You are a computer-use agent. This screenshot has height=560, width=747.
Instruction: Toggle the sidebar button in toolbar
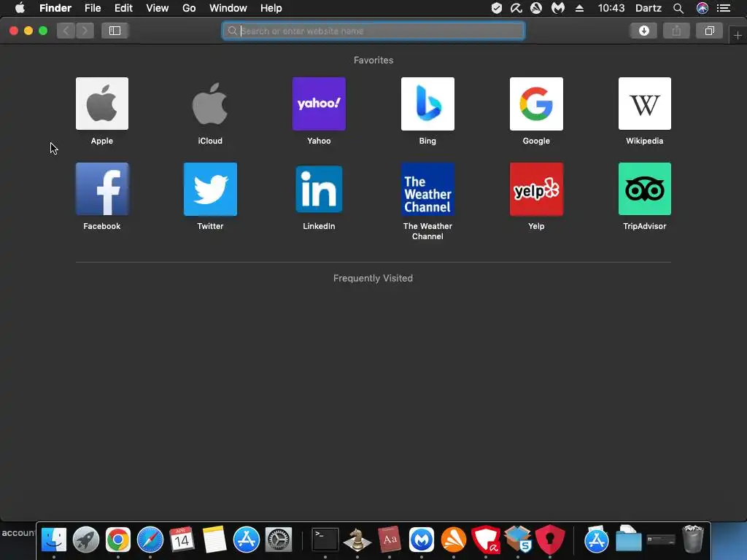point(115,31)
